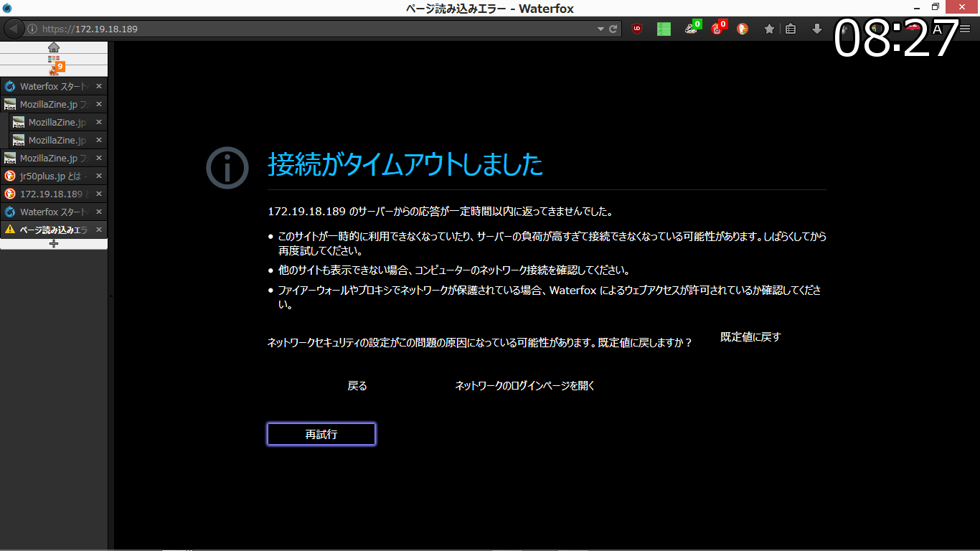
Task: Click the home icon in sidebar
Action: 54,47
